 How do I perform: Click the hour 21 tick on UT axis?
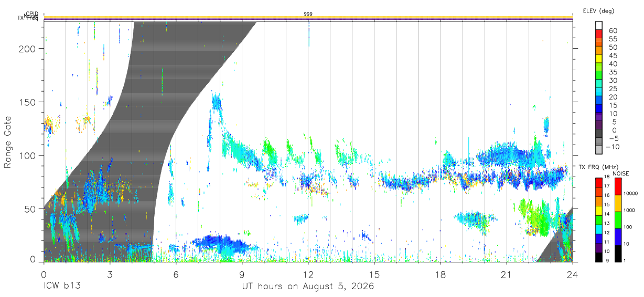point(507,274)
